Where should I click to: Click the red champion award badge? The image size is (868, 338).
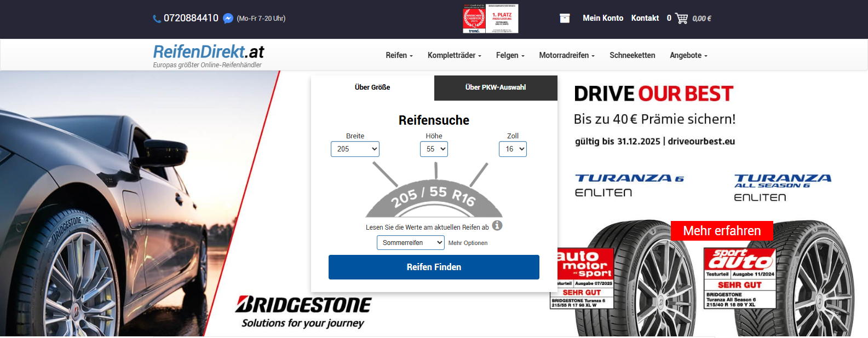(x=474, y=19)
